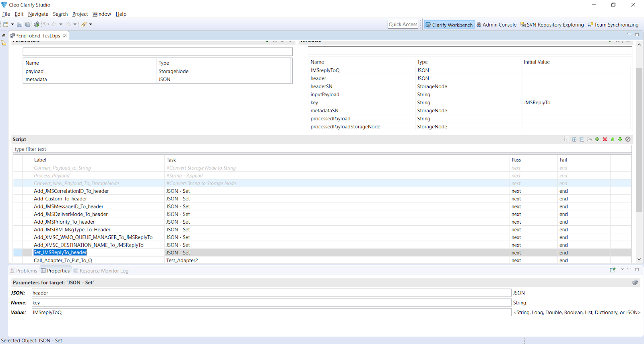644x344 pixels.
Task: Expand all script tasks icon
Action: 574,140
